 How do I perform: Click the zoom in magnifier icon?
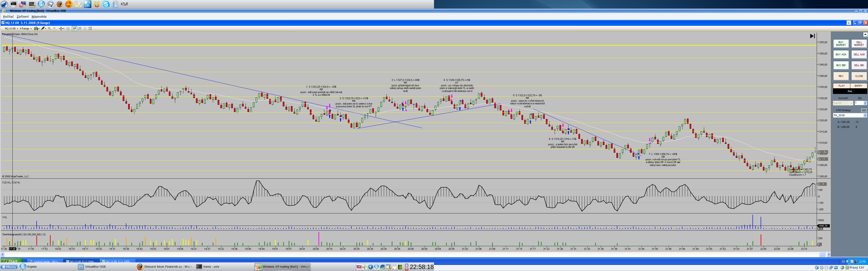click(50, 29)
